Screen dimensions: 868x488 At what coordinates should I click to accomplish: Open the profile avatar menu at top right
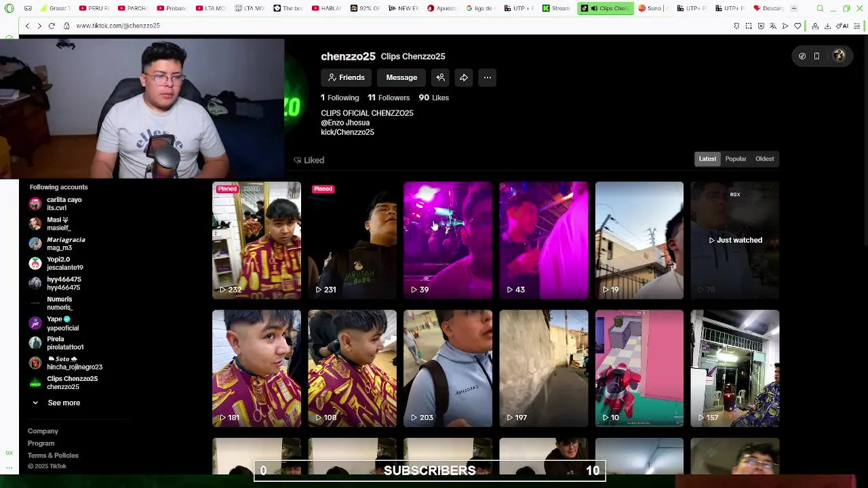point(839,56)
